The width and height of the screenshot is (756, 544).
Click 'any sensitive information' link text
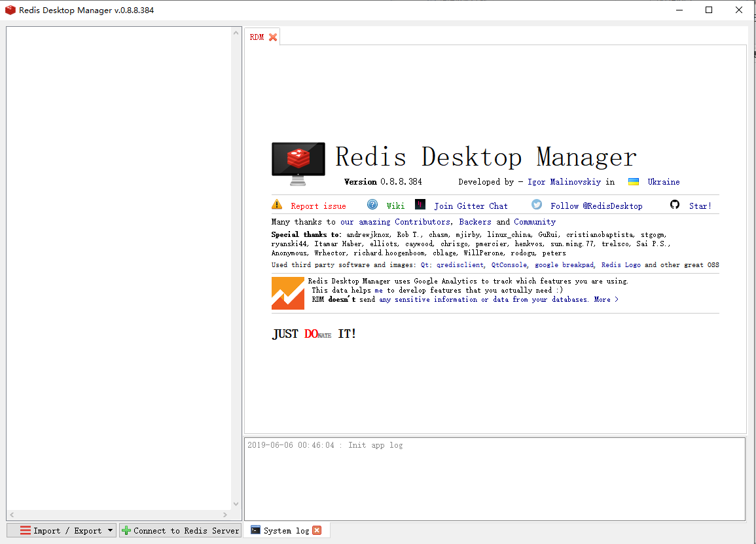point(427,299)
